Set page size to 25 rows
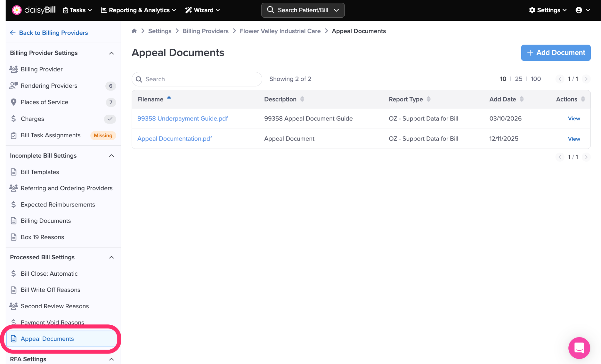Viewport: 601px width, 364px height. (519, 79)
